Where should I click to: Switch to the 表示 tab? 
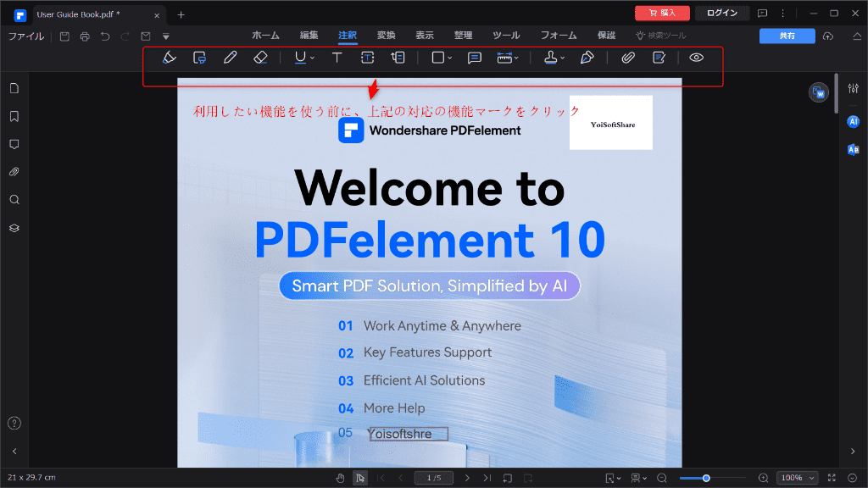pyautogui.click(x=425, y=36)
